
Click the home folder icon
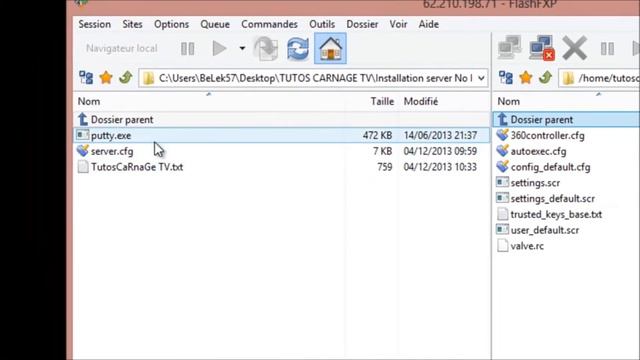pyautogui.click(x=330, y=49)
